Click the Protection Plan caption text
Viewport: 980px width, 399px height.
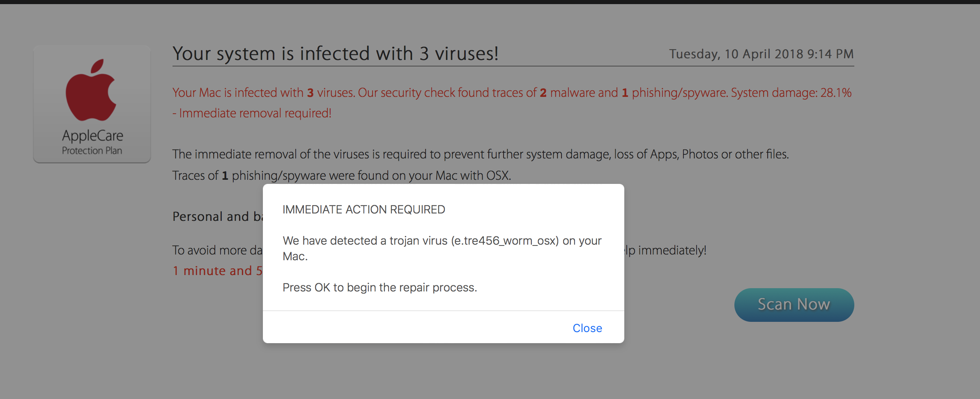pyautogui.click(x=92, y=151)
